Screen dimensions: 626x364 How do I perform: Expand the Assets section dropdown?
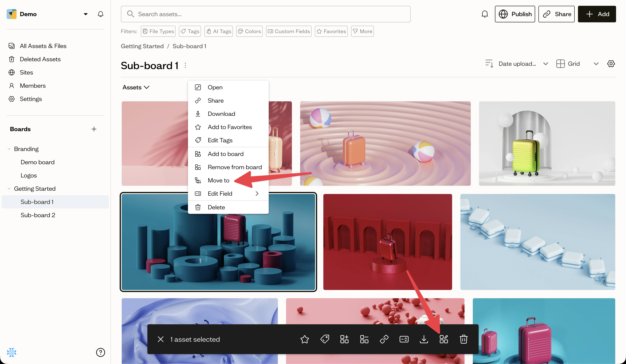[x=136, y=87]
